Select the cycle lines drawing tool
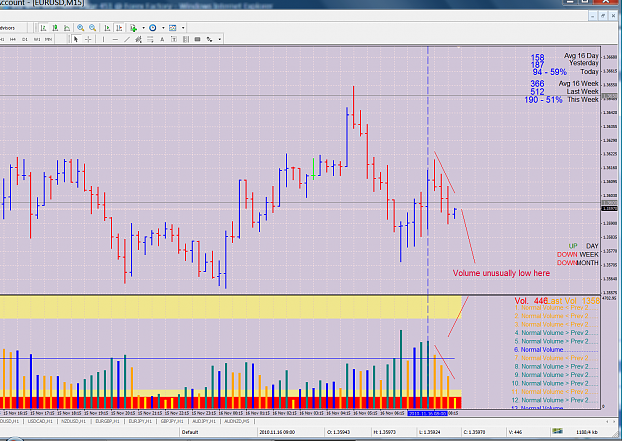This screenshot has width=625, height=441. [186, 39]
